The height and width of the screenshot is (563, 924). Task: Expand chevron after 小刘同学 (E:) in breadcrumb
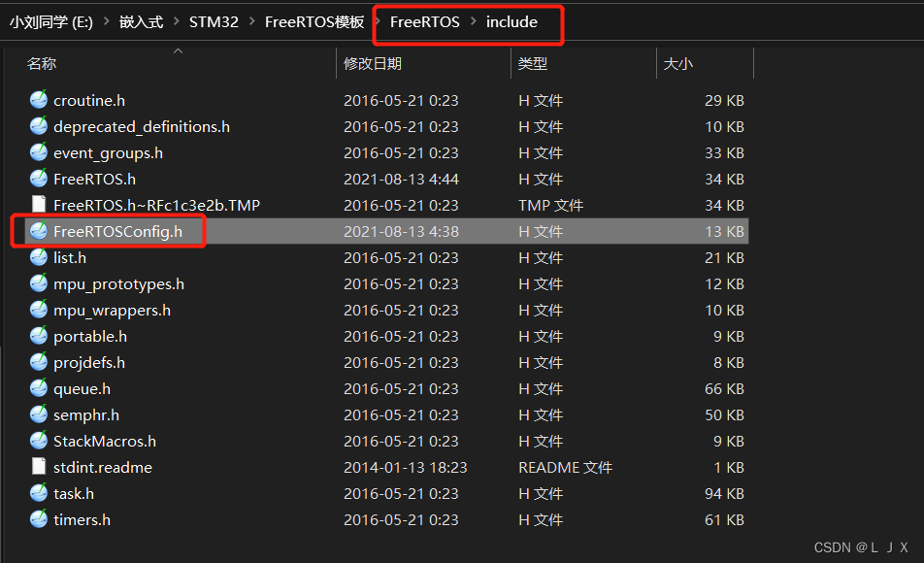click(107, 21)
